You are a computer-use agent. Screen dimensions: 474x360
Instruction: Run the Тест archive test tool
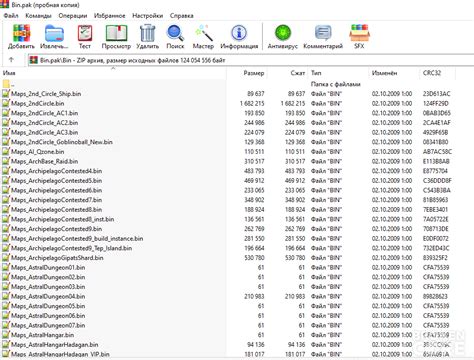click(85, 33)
